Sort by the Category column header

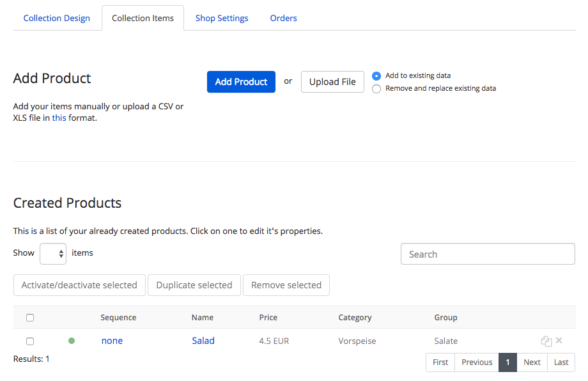[x=355, y=318]
